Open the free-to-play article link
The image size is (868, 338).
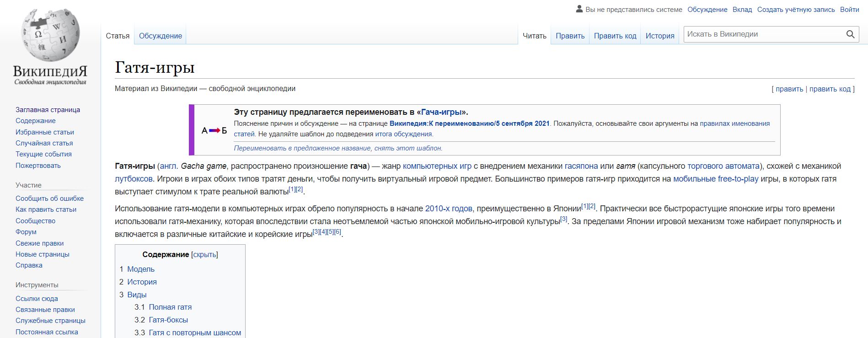tap(738, 179)
